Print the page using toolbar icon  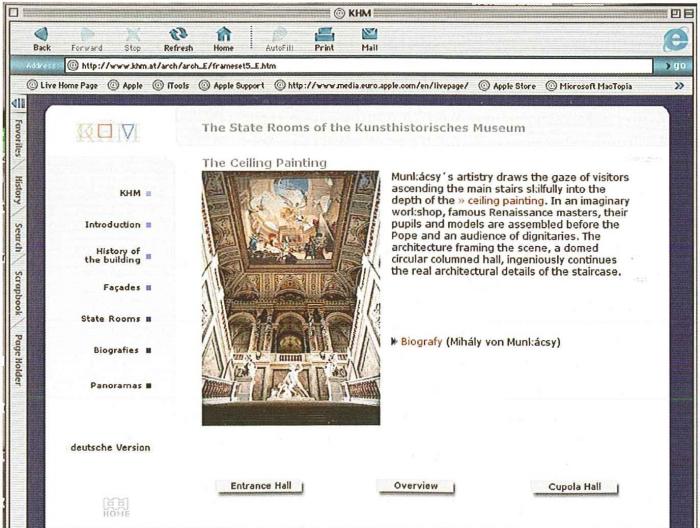324,36
